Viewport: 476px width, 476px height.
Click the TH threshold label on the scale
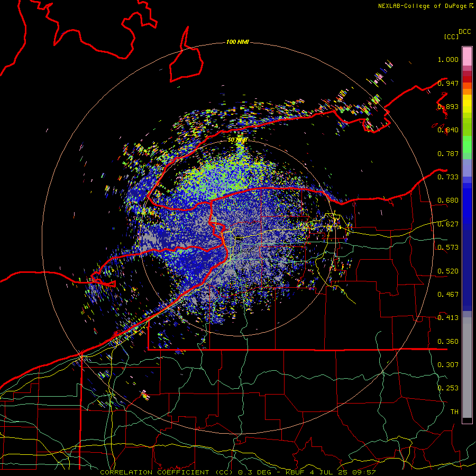(454, 412)
